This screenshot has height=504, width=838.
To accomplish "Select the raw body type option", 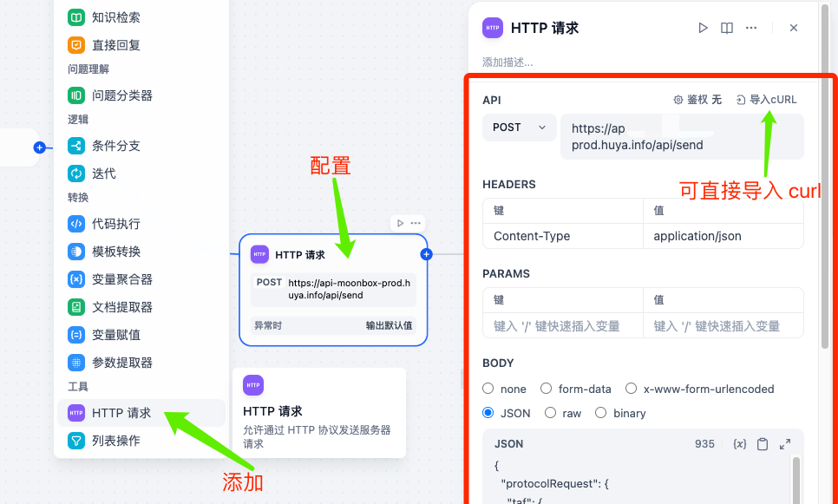I will coord(551,413).
